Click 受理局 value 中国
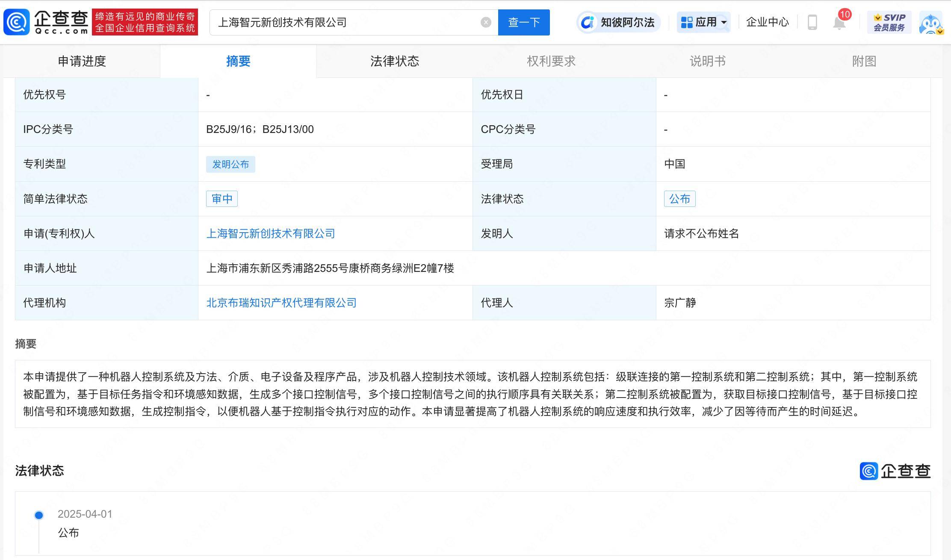 pos(674,164)
